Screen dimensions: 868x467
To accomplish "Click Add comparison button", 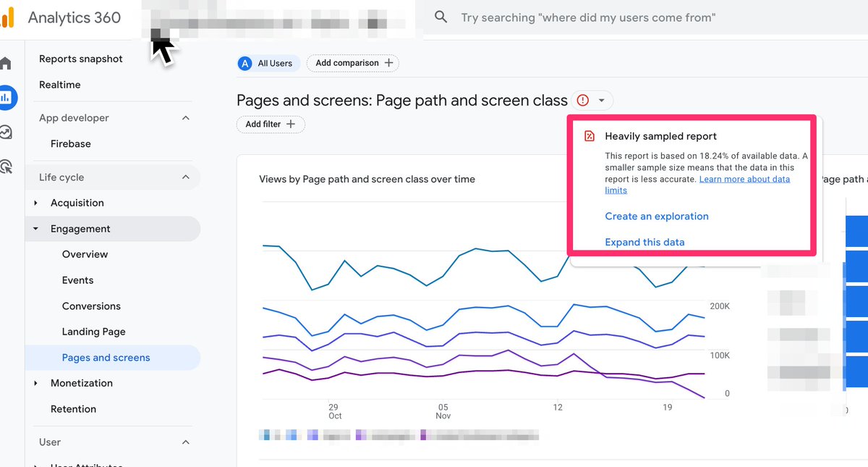I will 353,63.
